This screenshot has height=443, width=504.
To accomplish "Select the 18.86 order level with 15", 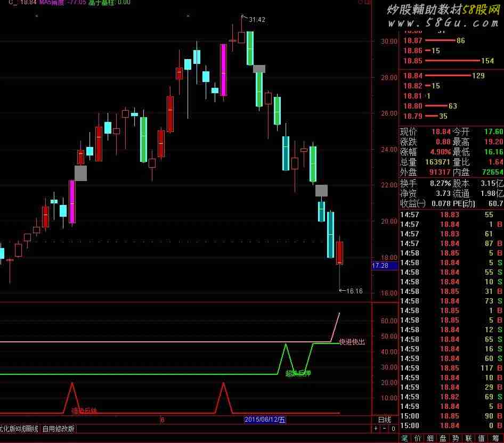I will 421,51.
